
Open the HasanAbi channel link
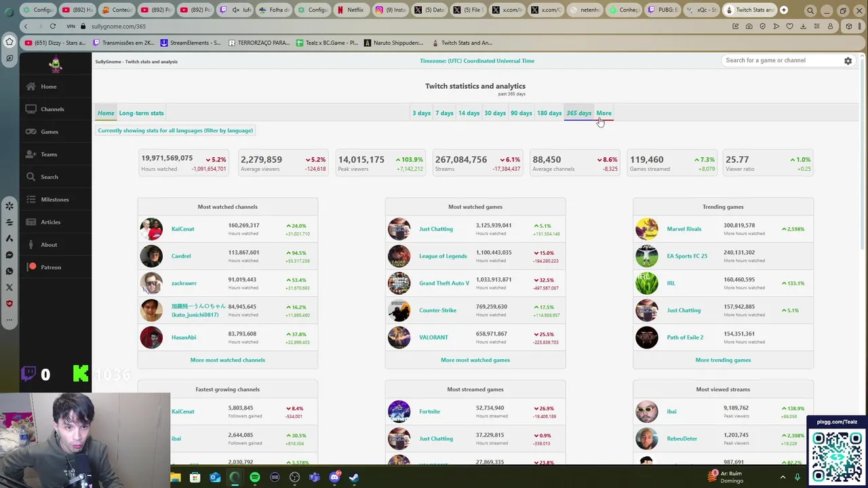(184, 338)
